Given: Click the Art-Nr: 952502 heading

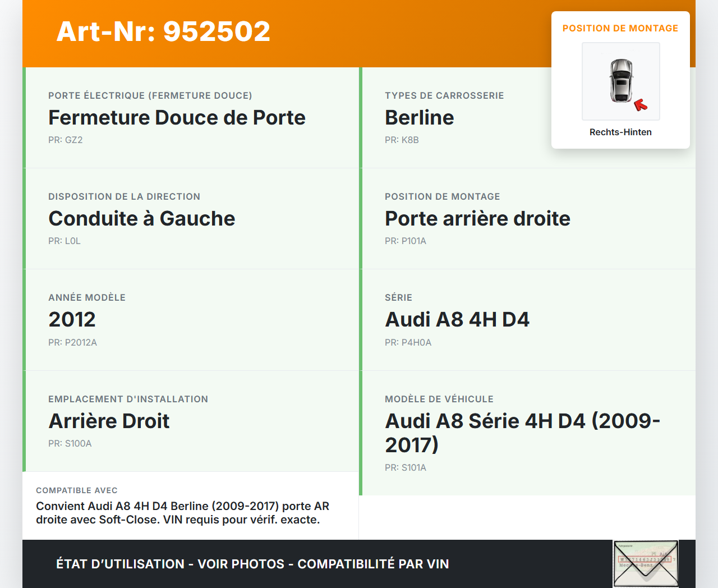Looking at the screenshot, I should pyautogui.click(x=163, y=31).
